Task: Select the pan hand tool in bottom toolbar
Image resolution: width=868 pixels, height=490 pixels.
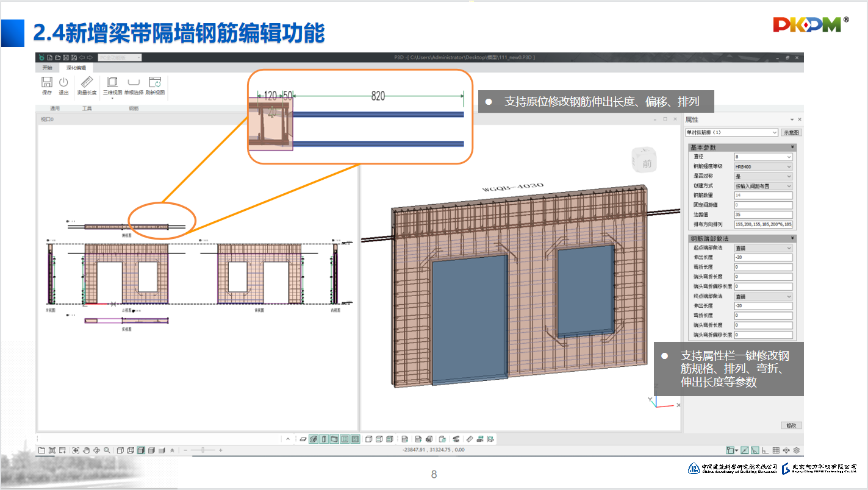Action: 86,450
